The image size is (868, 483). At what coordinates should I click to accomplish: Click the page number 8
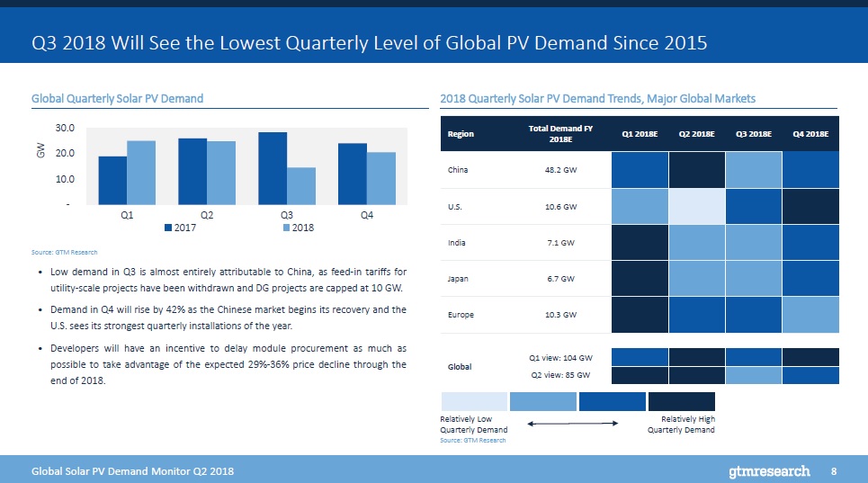pyautogui.click(x=834, y=471)
